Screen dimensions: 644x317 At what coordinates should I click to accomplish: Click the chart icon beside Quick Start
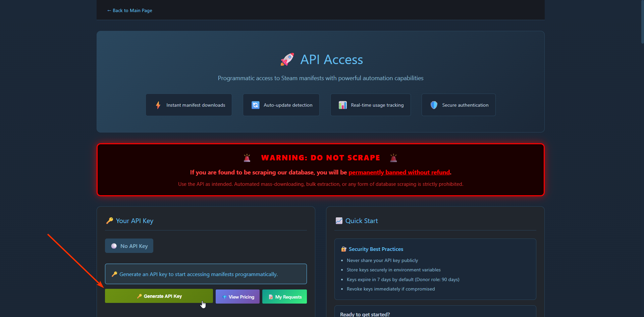339,221
